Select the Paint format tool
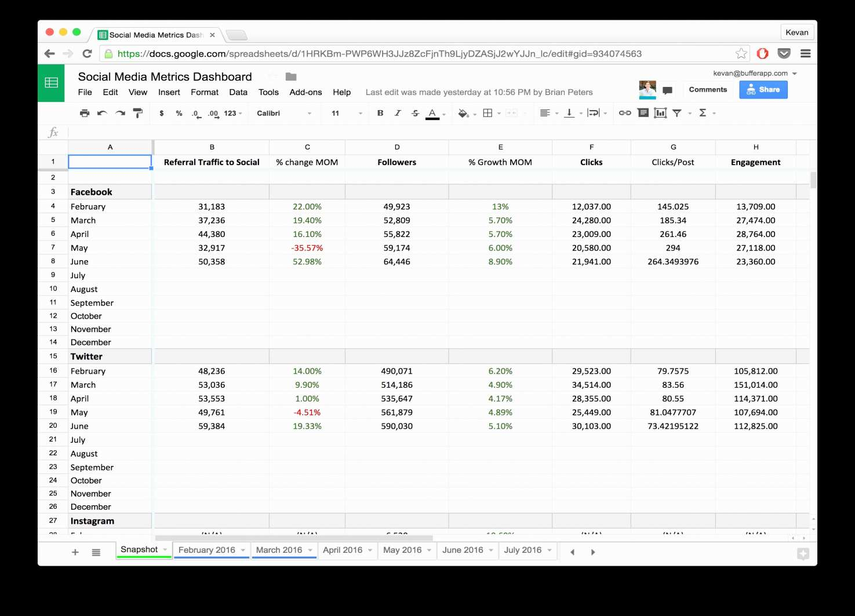Screen dimensions: 855x616 tap(138, 113)
